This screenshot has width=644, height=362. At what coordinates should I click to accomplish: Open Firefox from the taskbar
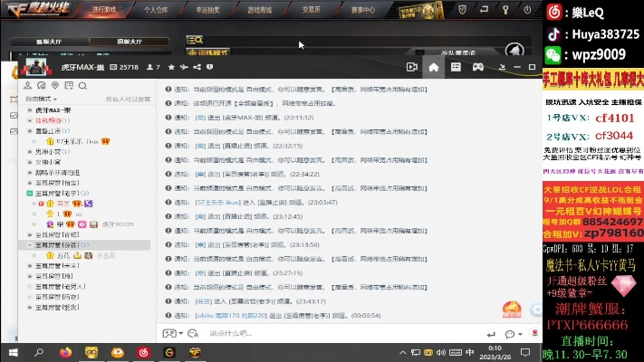tap(65, 353)
